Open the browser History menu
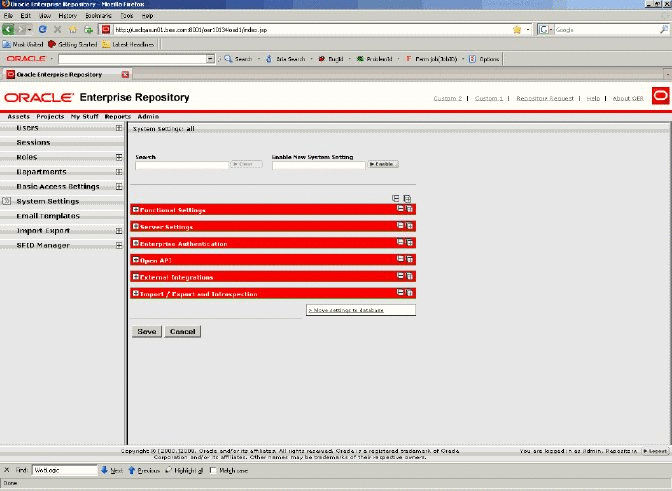 pos(67,15)
